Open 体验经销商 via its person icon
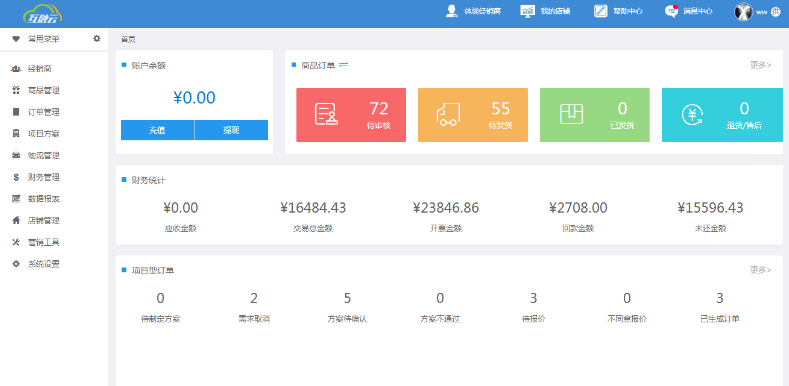This screenshot has height=386, width=789. tap(451, 11)
